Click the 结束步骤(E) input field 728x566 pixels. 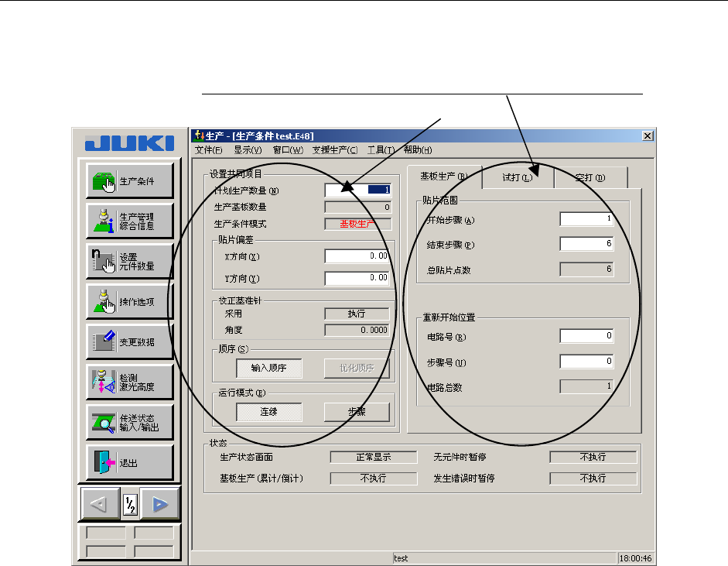587,244
